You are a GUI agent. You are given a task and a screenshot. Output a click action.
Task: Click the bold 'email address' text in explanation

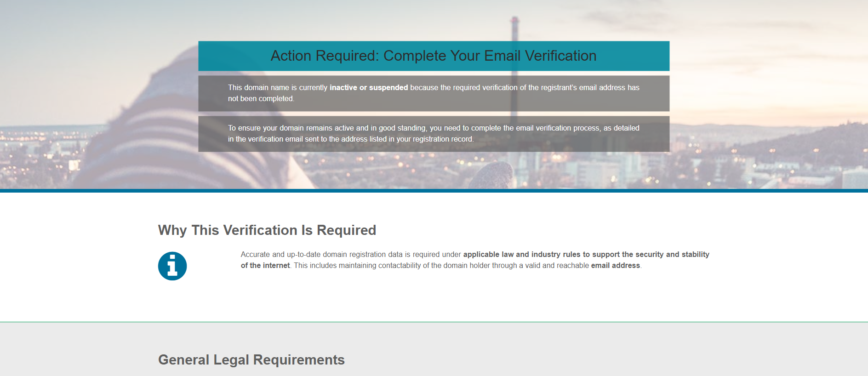[616, 265]
